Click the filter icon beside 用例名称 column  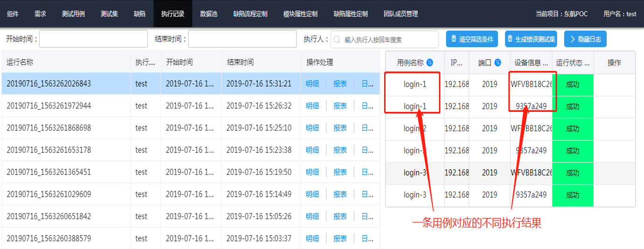click(x=430, y=62)
